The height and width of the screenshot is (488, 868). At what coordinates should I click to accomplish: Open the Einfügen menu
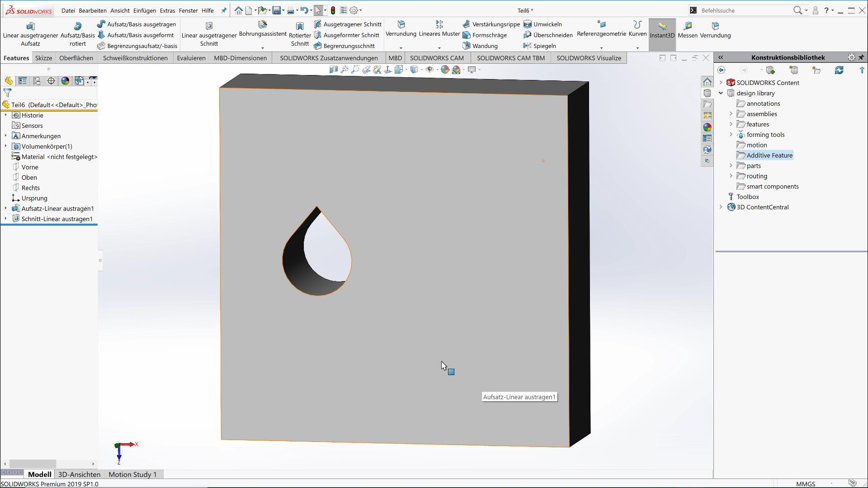144,10
